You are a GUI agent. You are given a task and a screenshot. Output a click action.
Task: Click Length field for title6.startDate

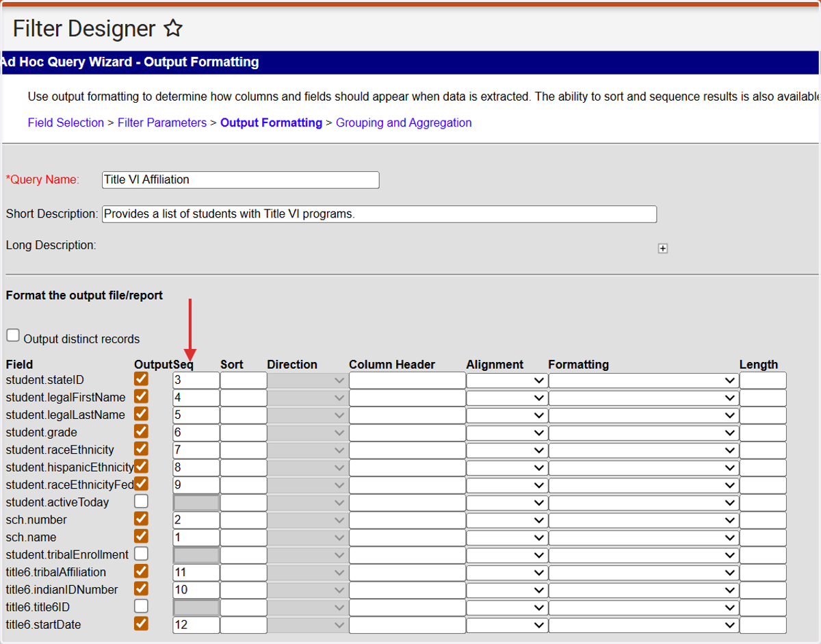763,625
